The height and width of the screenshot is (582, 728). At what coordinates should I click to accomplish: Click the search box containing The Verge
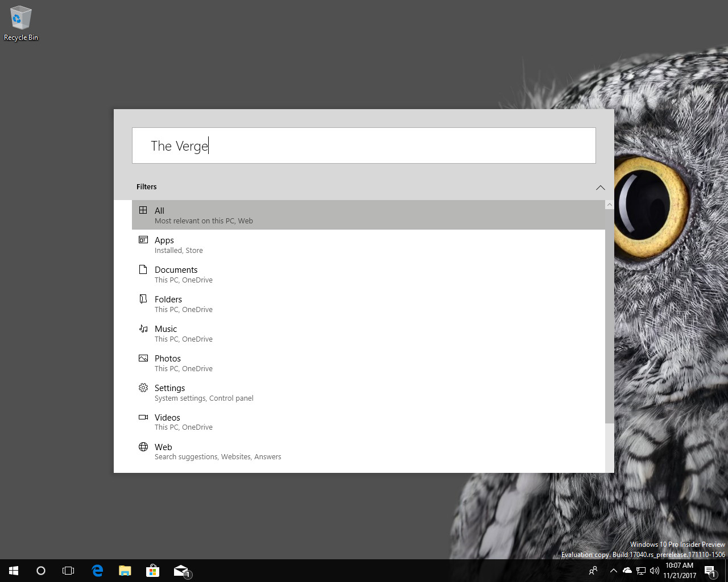click(x=364, y=145)
